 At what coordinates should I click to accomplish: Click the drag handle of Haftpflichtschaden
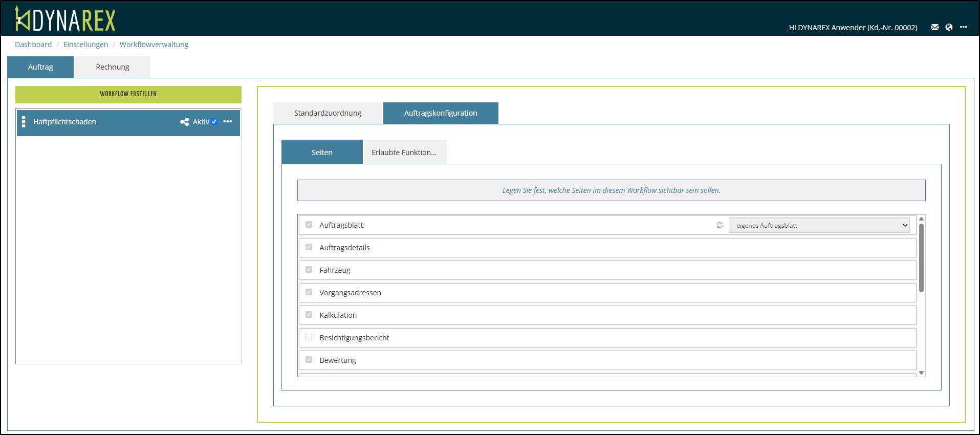pos(24,122)
